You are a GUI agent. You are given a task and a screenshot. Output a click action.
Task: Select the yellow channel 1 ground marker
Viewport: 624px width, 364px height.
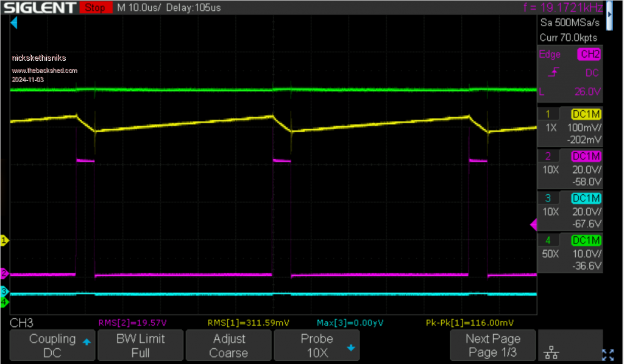[x=4, y=241]
